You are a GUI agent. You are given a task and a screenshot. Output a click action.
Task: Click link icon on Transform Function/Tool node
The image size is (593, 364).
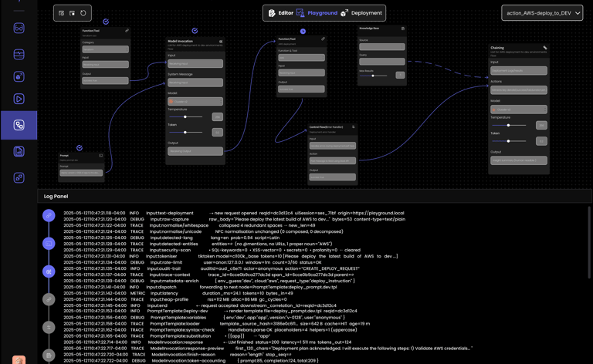[x=127, y=31]
